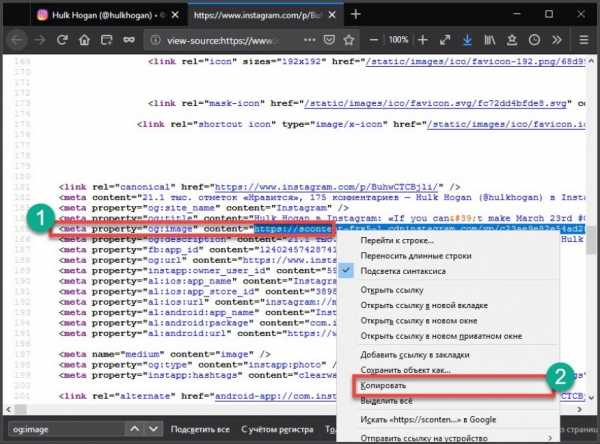600x444 pixels.
Task: Open favicon-192.png href link
Action: click(475, 61)
